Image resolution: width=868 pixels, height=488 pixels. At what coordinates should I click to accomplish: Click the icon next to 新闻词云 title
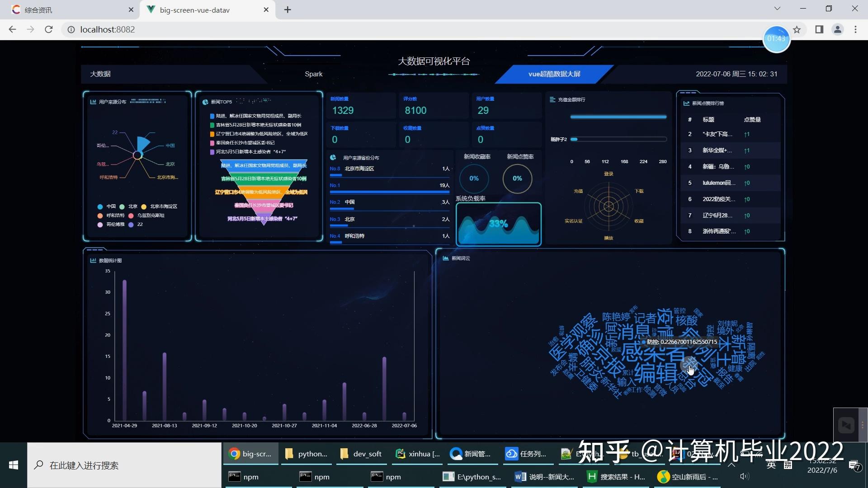445,258
